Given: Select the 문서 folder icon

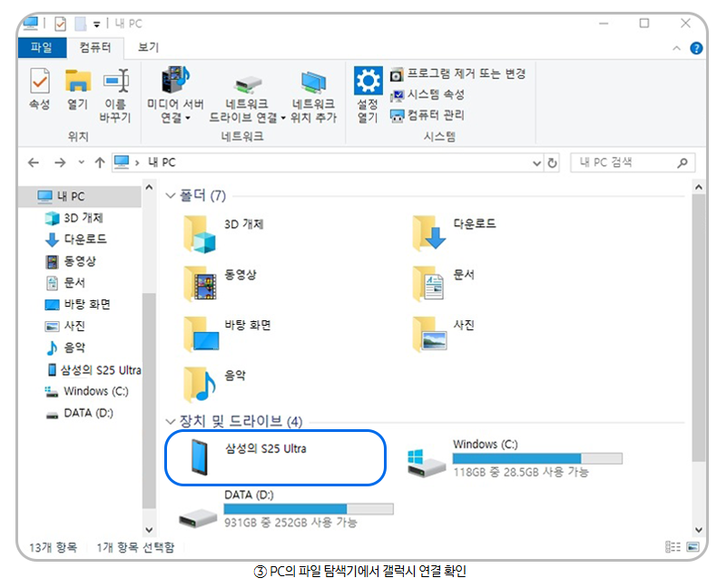Looking at the screenshot, I should tap(428, 283).
